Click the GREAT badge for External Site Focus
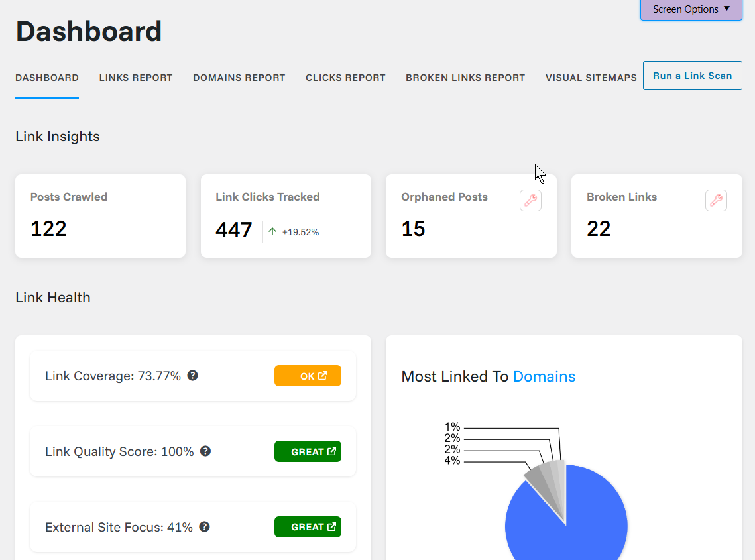Image resolution: width=755 pixels, height=560 pixels. (x=308, y=526)
